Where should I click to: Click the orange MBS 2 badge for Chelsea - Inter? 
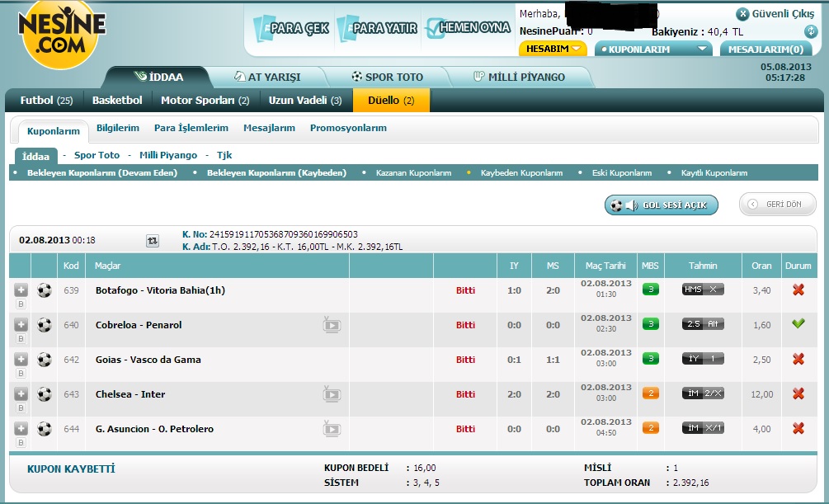(x=651, y=393)
